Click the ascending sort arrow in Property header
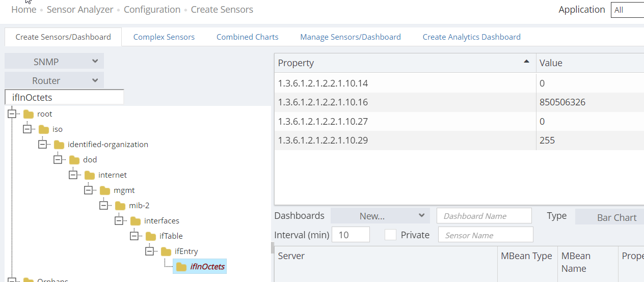 pyautogui.click(x=526, y=62)
